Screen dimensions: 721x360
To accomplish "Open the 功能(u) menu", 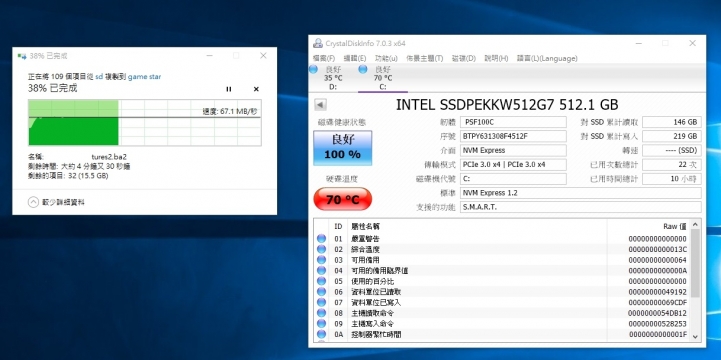I will (386, 58).
